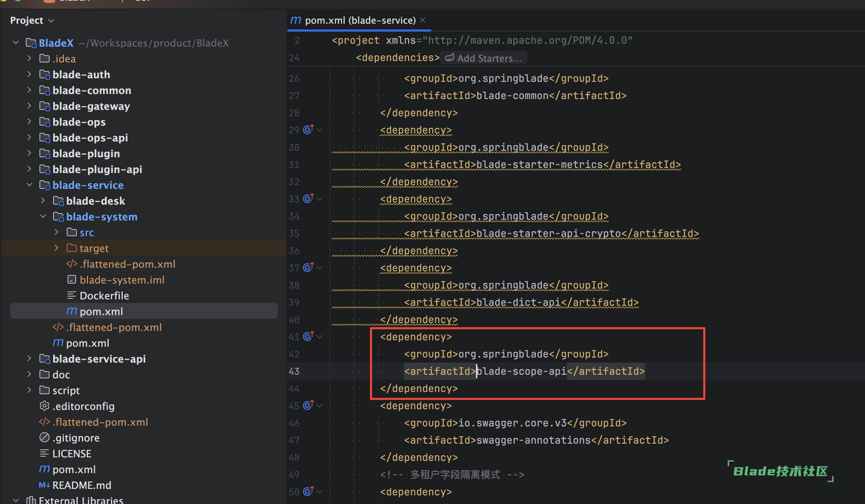Fold the dependency block at line 37
The height and width of the screenshot is (504, 865).
tap(319, 268)
